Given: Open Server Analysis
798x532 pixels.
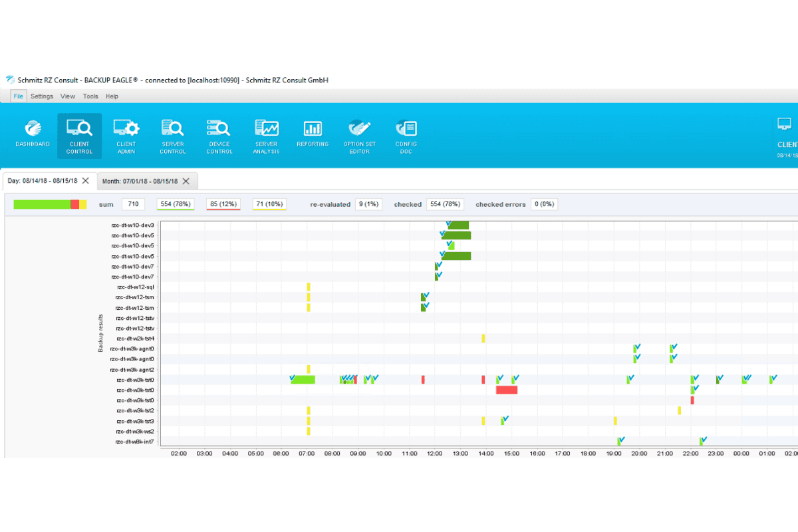Looking at the screenshot, I should coord(266,136).
